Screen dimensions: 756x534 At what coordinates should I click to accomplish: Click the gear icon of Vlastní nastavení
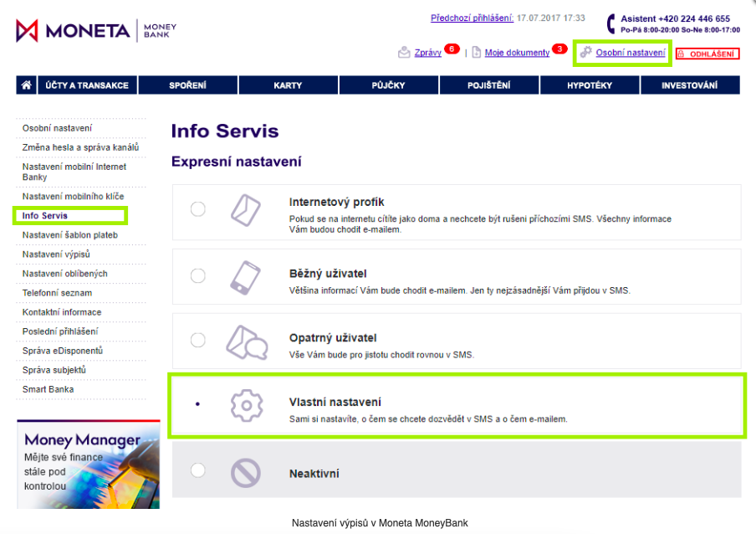pyautogui.click(x=247, y=406)
